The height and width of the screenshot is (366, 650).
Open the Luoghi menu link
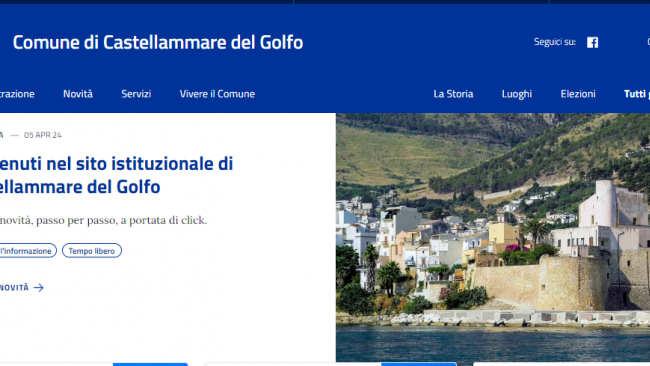click(517, 94)
